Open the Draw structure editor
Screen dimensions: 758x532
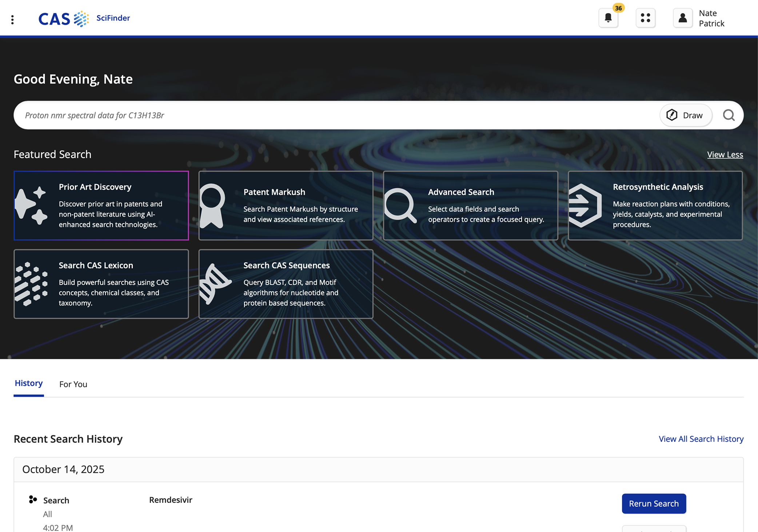(686, 115)
